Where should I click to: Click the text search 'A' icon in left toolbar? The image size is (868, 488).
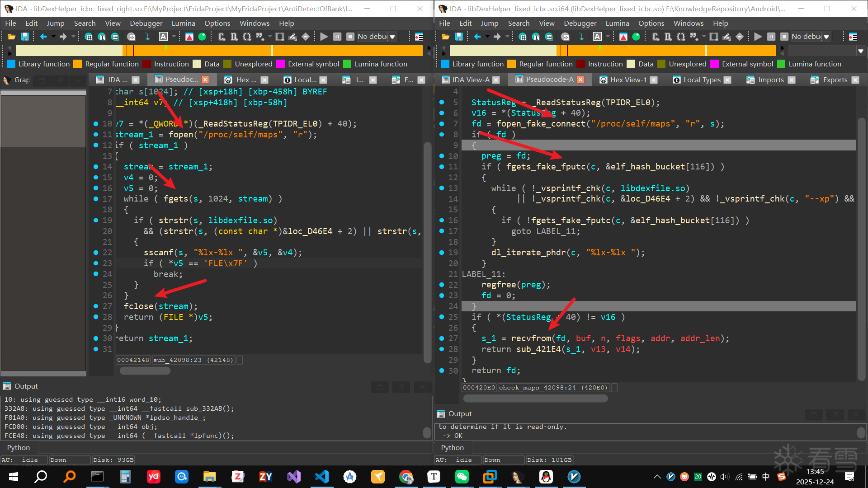tap(163, 37)
